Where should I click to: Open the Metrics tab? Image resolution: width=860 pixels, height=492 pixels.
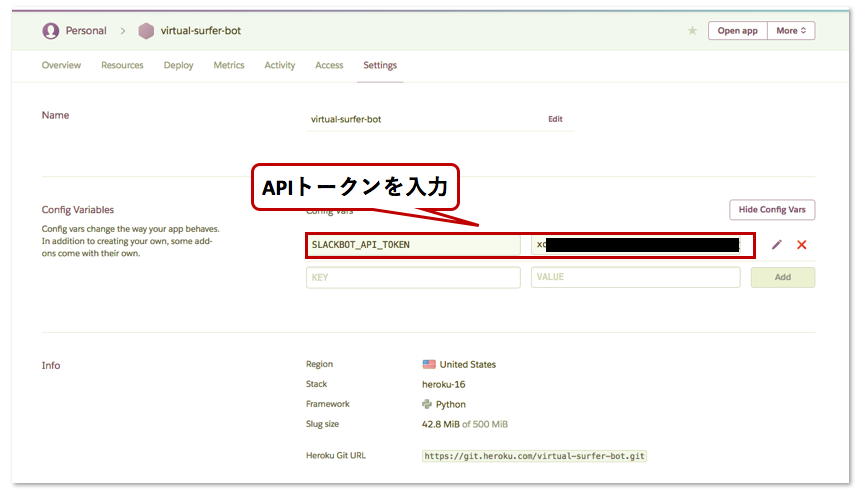click(x=229, y=65)
